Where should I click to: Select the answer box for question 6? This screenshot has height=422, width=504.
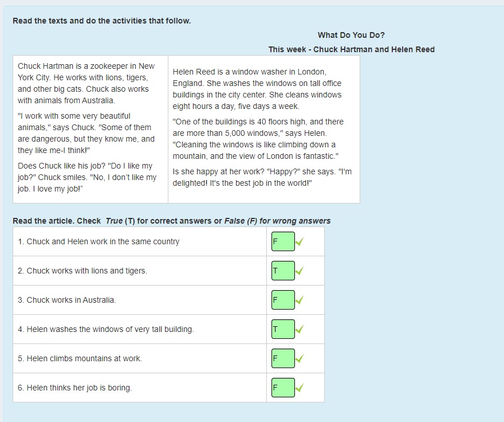[x=283, y=388]
